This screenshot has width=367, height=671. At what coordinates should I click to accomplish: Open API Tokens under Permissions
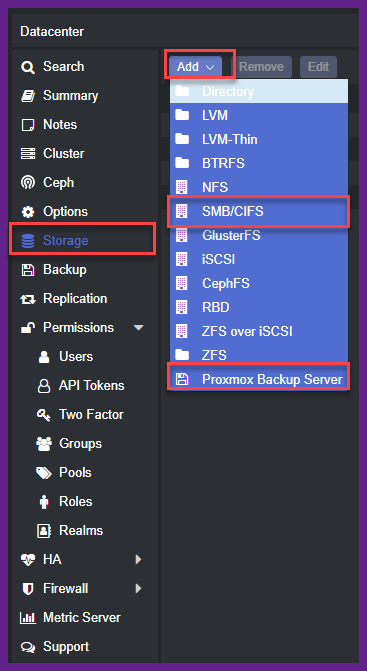(x=92, y=386)
